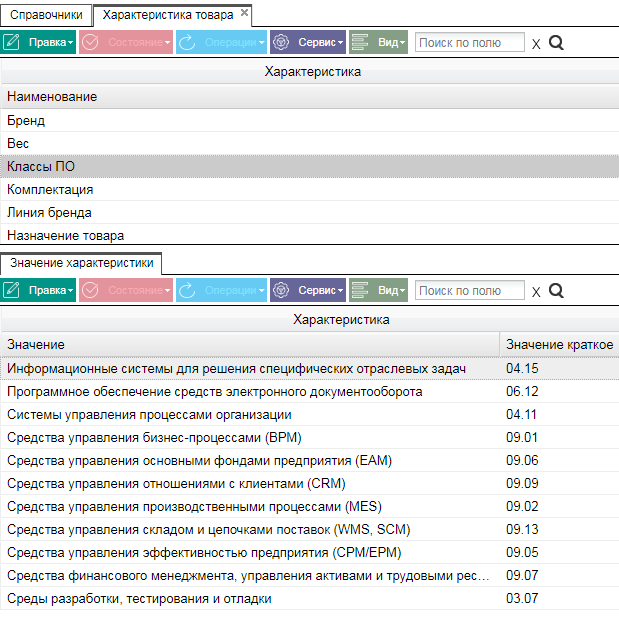Sort by the Значение краткое column header

[559, 345]
